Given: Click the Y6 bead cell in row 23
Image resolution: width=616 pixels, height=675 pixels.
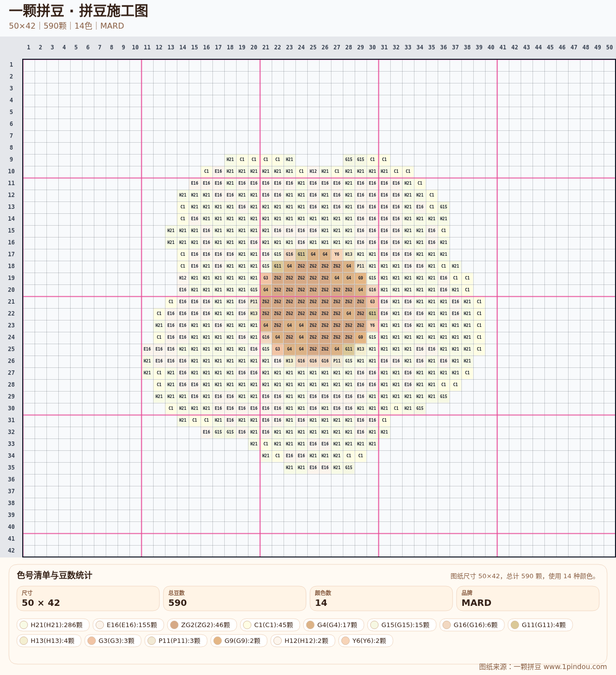Looking at the screenshot, I should coord(372,325).
